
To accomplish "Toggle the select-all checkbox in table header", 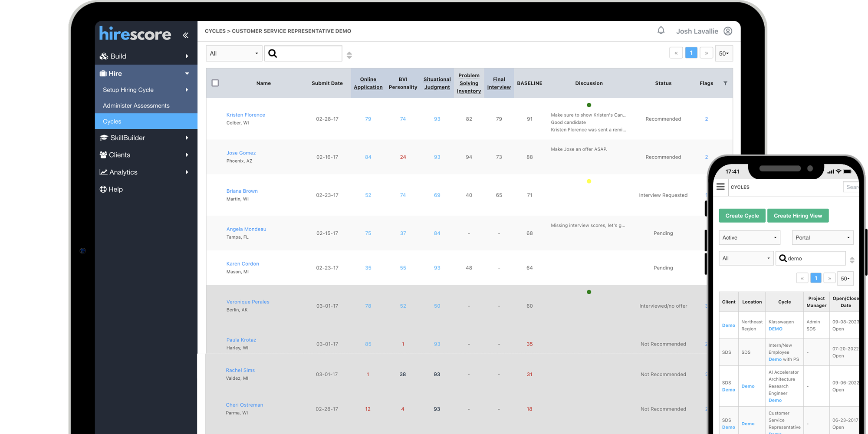I will click(x=215, y=83).
